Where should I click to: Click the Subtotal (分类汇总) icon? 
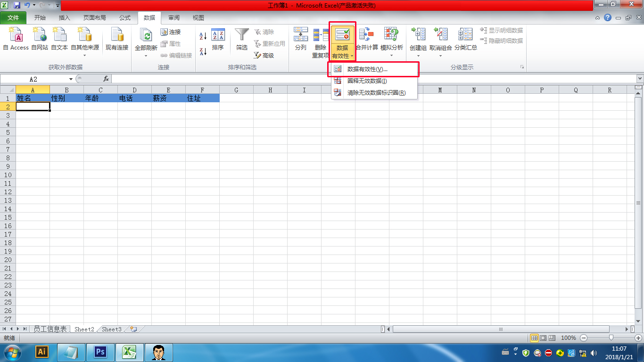tap(465, 35)
